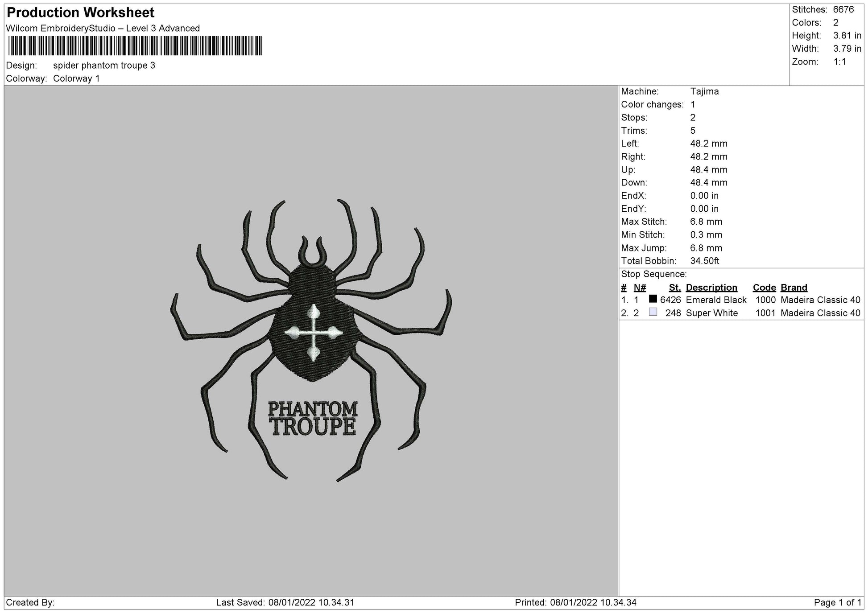868x613 pixels.
Task: Click the barcode below the Wilcom line
Action: tap(135, 46)
